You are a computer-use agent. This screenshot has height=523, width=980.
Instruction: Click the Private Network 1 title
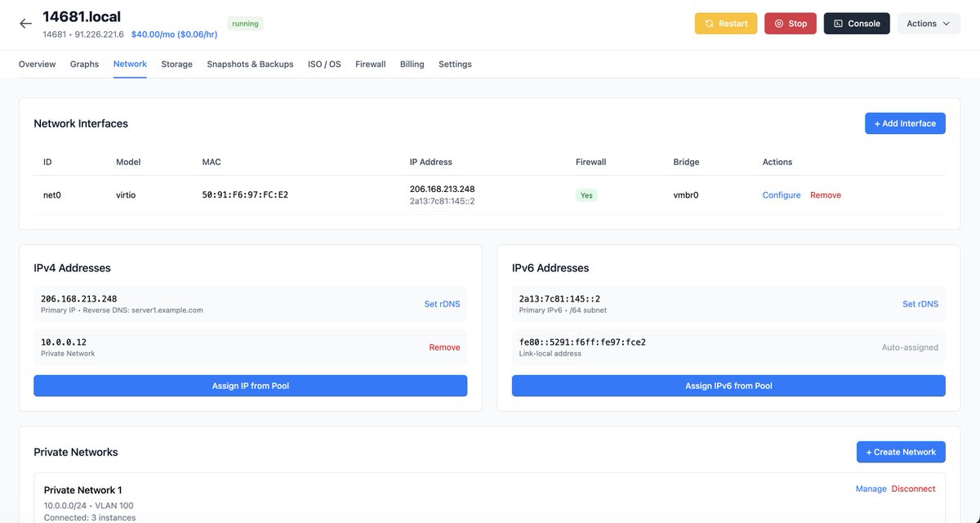83,490
